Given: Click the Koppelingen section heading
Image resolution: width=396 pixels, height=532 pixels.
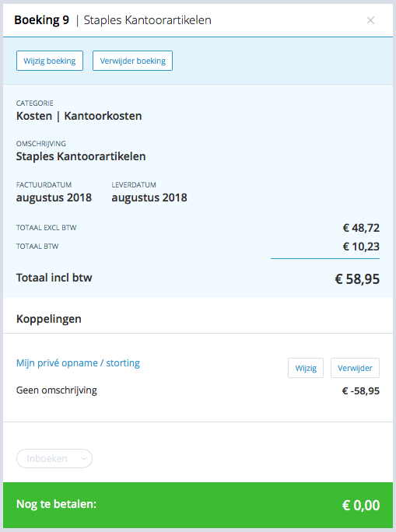Looking at the screenshot, I should point(49,319).
